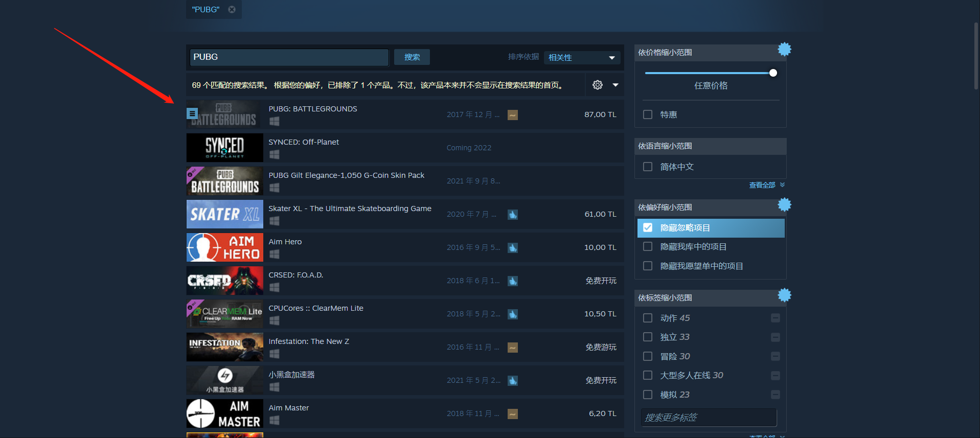
Task: Click mixed review icon for PUBG: BATTLEGROUNDS
Action: [x=513, y=115]
